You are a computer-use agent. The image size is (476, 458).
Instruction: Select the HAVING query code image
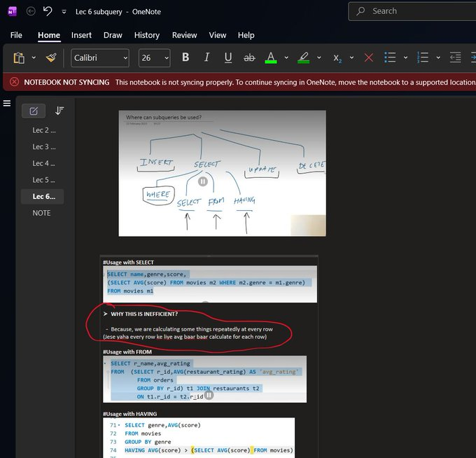(199, 438)
